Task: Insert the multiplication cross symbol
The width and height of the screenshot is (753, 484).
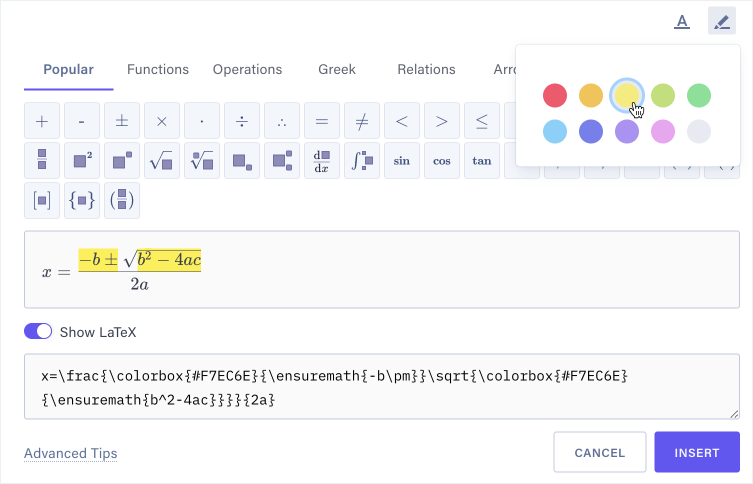Action: [162, 121]
